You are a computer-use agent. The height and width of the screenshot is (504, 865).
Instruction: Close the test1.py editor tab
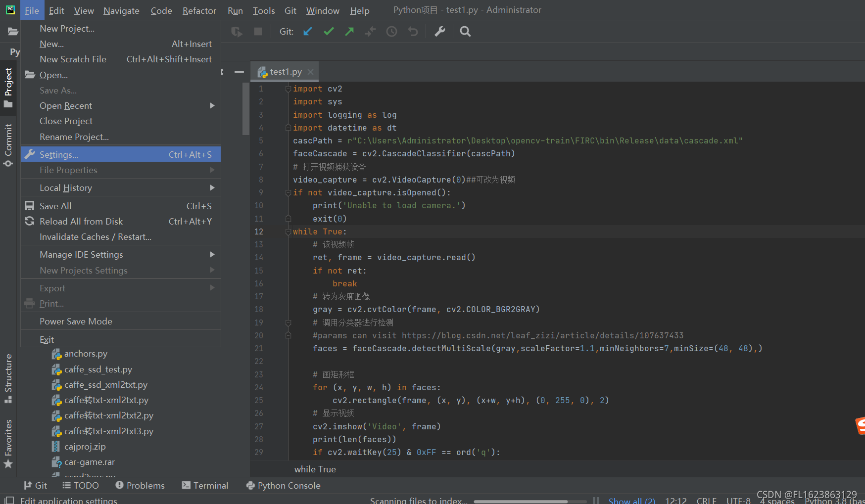310,72
